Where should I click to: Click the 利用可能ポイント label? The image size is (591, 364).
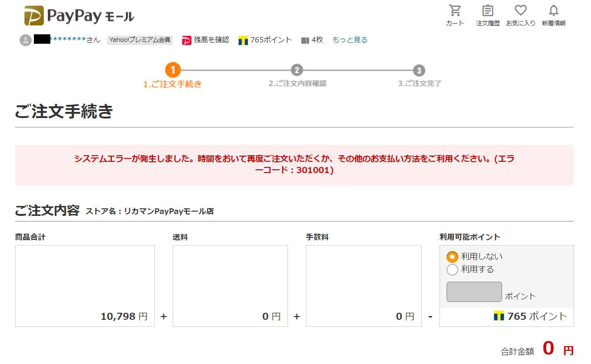point(470,237)
